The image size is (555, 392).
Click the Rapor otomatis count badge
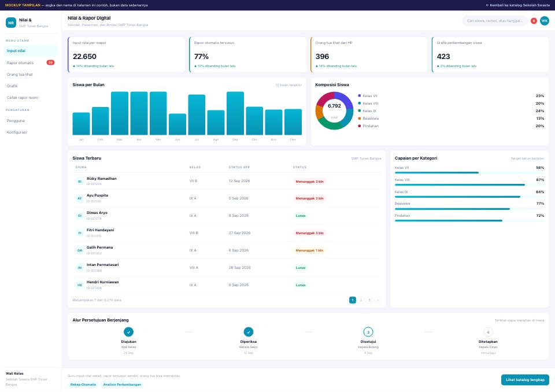51,62
